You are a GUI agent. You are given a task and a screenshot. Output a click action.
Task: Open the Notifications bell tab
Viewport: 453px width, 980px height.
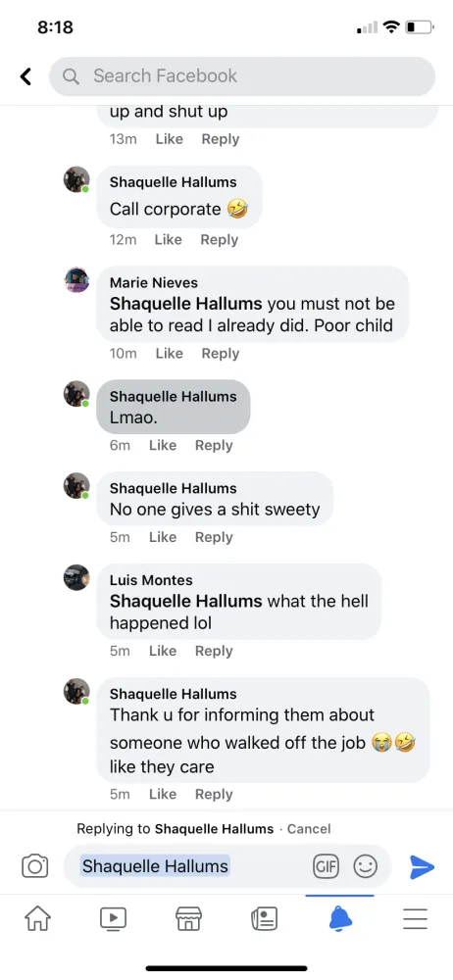tap(339, 918)
